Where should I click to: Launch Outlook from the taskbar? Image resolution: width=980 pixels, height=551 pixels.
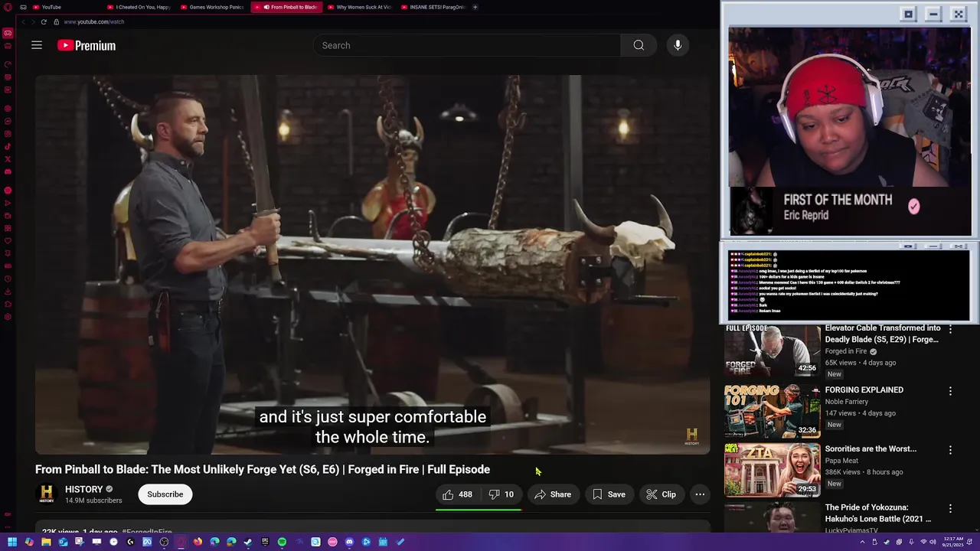coord(63,542)
